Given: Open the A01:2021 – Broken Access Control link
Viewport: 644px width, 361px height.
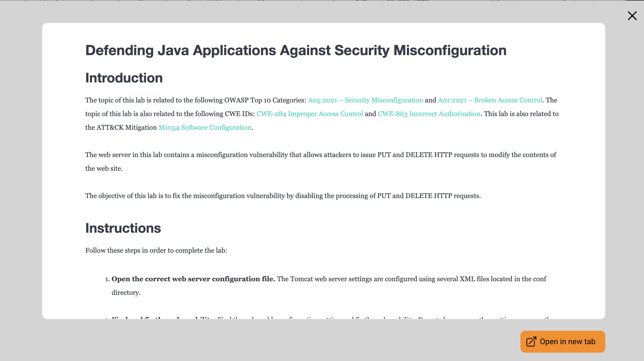Looking at the screenshot, I should [490, 100].
